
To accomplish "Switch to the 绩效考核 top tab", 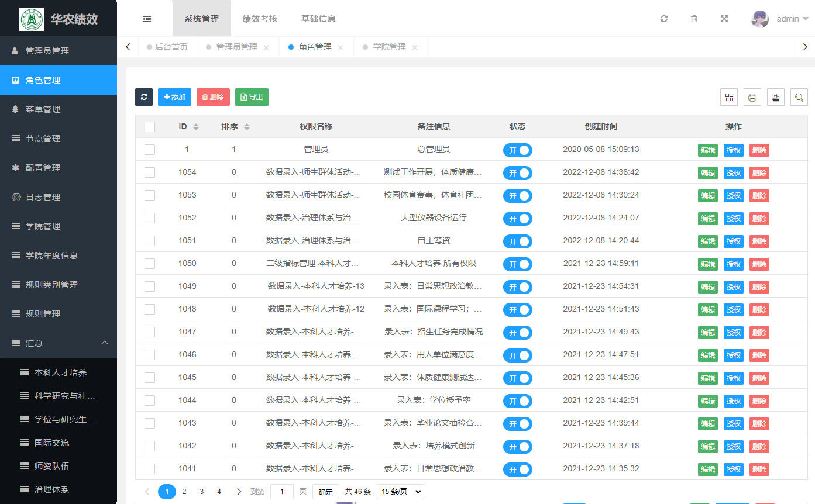I will pos(260,19).
